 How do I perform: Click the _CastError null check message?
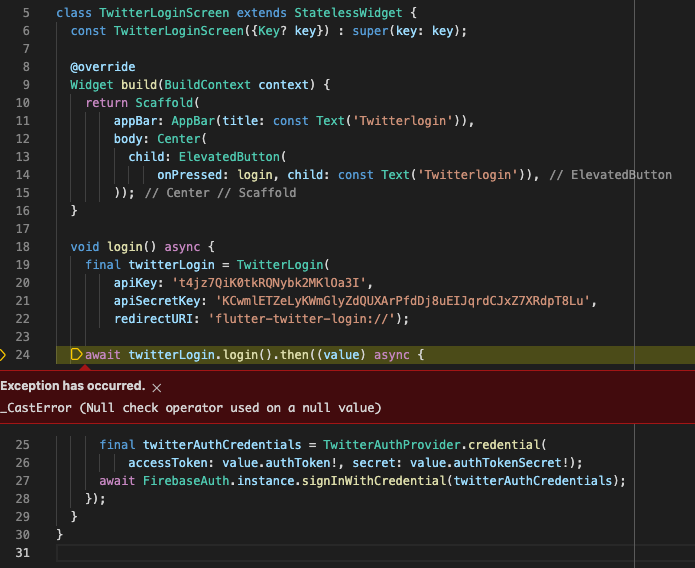pos(191,408)
